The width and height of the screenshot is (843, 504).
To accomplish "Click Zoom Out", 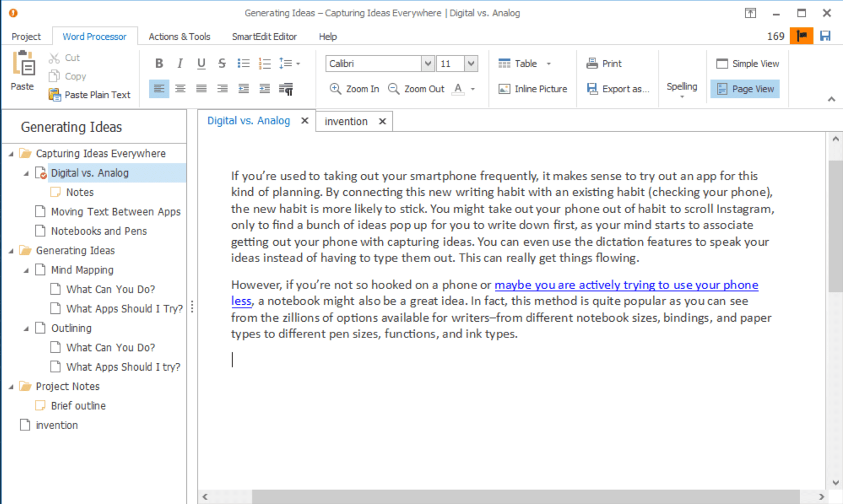I will [416, 89].
